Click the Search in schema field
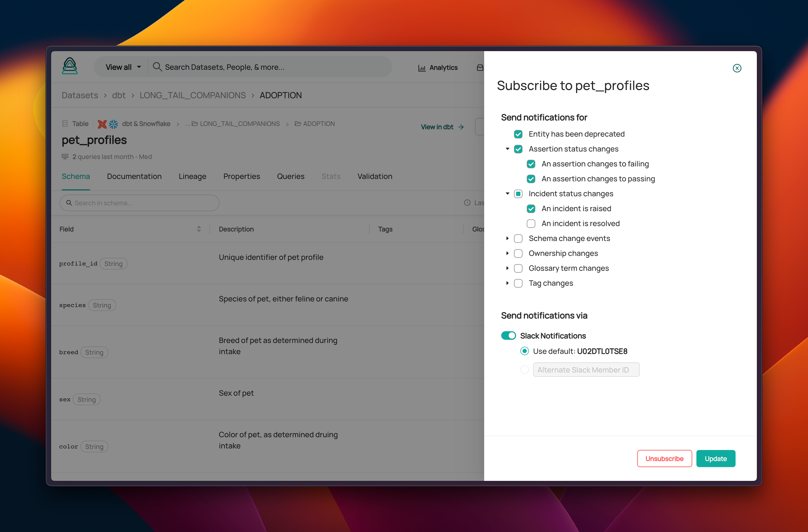This screenshot has width=808, height=532. click(x=139, y=203)
